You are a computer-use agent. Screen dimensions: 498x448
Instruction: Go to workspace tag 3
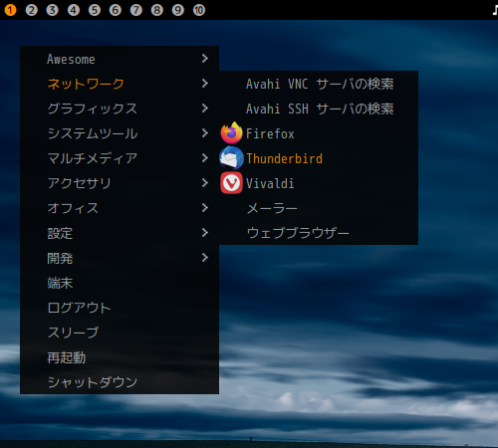tap(52, 10)
